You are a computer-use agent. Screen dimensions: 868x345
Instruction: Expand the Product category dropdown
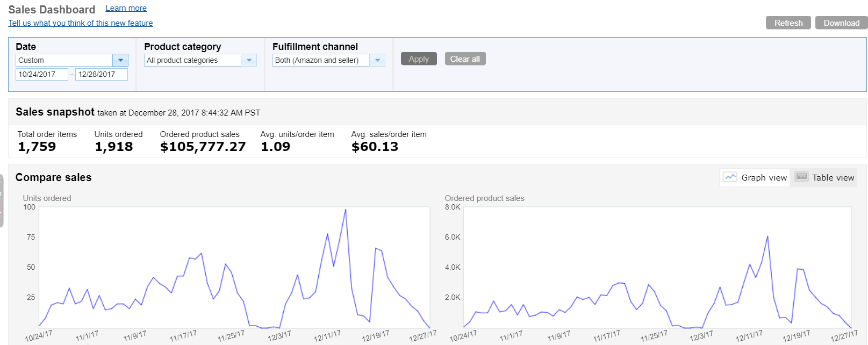[249, 60]
